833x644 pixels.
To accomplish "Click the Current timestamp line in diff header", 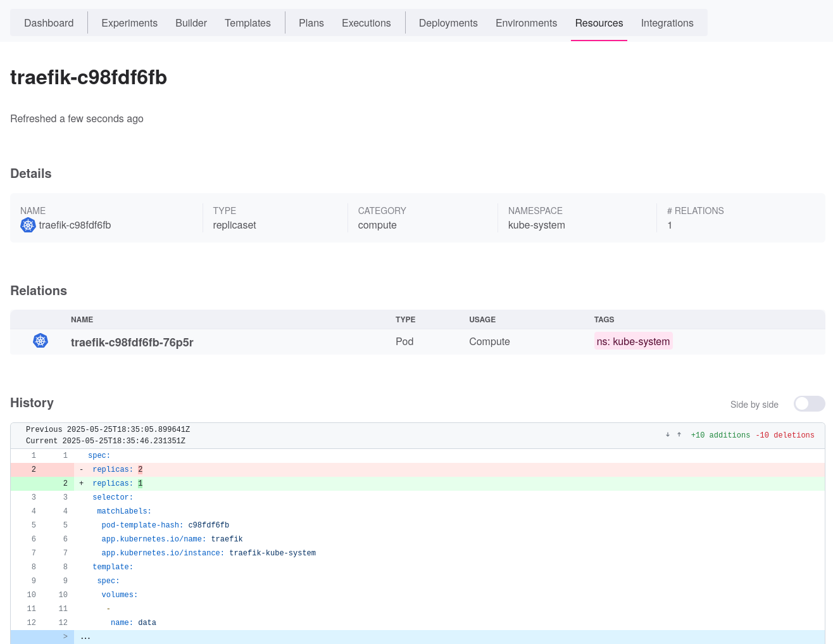I will [106, 441].
